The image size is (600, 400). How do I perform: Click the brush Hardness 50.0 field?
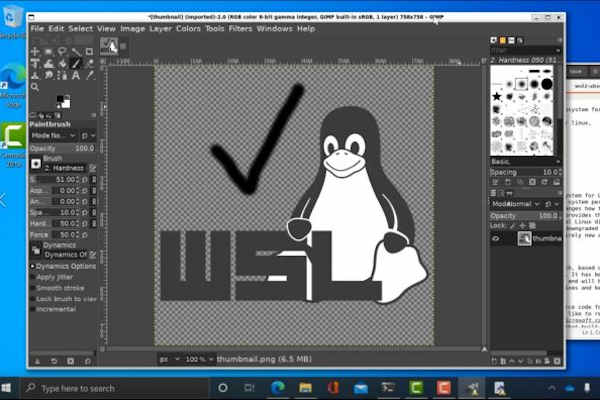[55, 223]
